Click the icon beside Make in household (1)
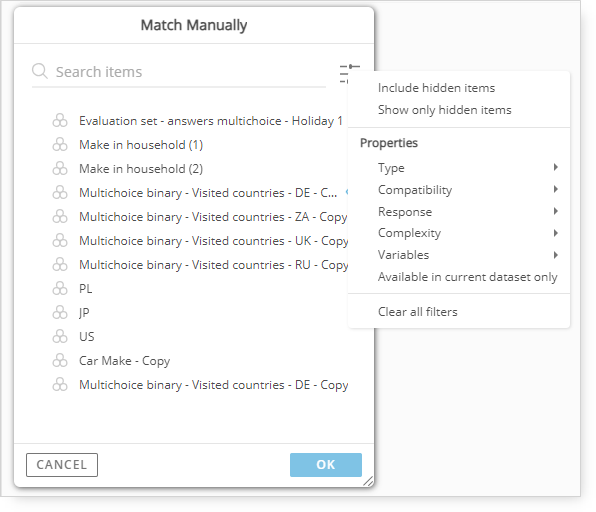Image resolution: width=596 pixels, height=512 pixels. (60, 145)
